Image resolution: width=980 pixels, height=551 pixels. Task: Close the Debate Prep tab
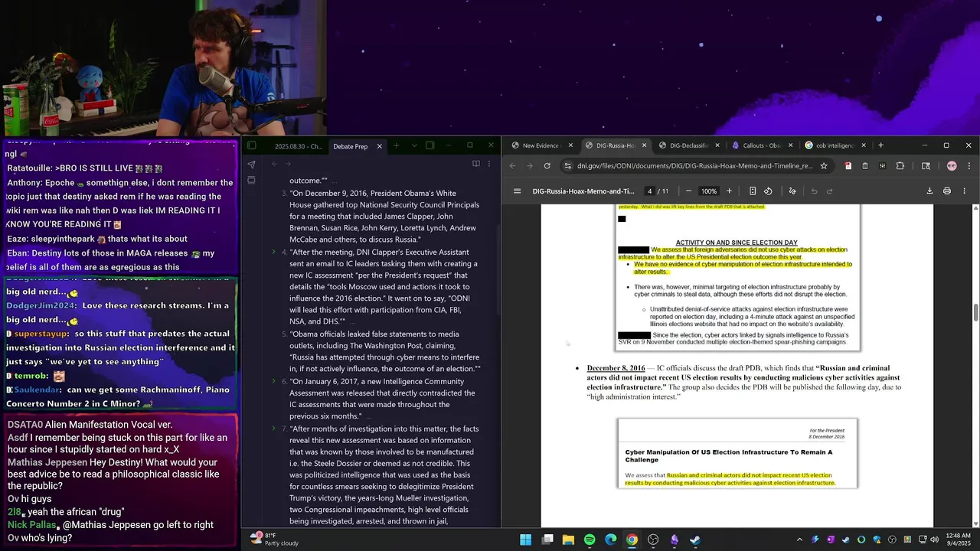pos(379,146)
